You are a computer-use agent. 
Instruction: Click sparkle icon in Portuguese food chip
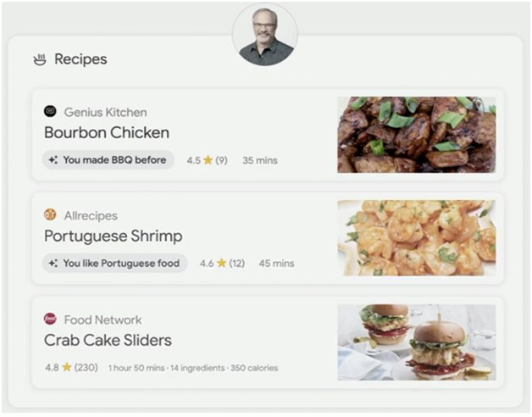(x=53, y=264)
